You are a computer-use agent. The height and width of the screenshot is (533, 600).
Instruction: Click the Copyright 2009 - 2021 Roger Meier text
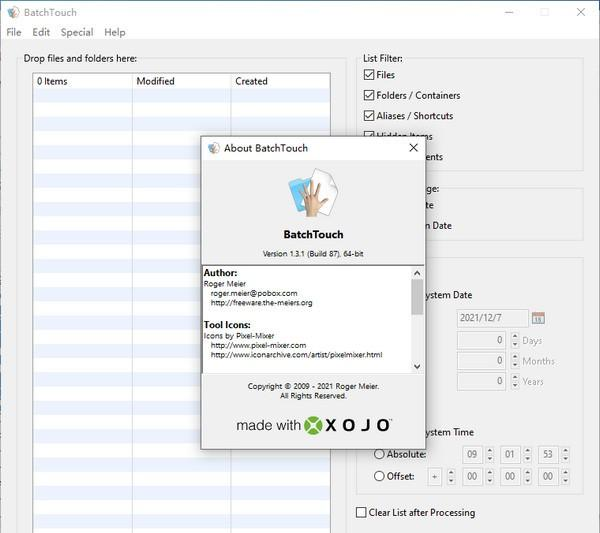(x=313, y=386)
